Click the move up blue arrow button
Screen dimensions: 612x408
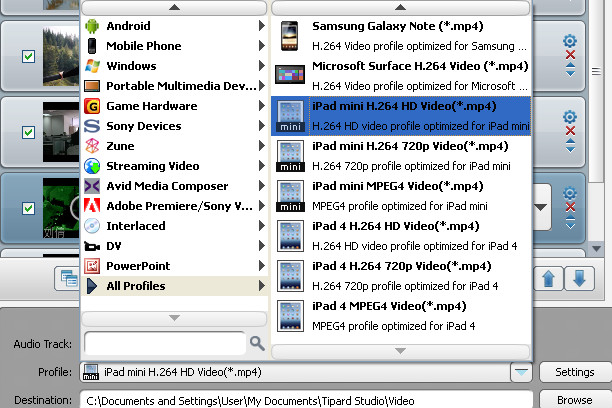coord(548,279)
